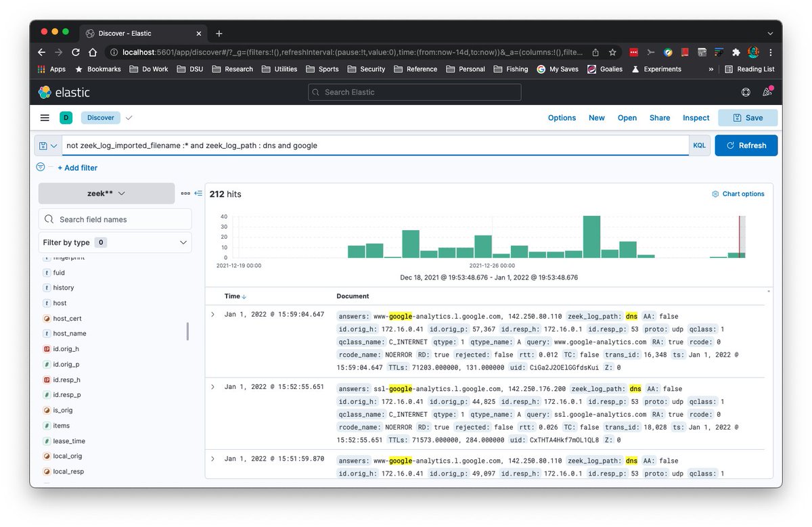Save the current search with the Save button
The width and height of the screenshot is (812, 527).
pyautogui.click(x=747, y=117)
